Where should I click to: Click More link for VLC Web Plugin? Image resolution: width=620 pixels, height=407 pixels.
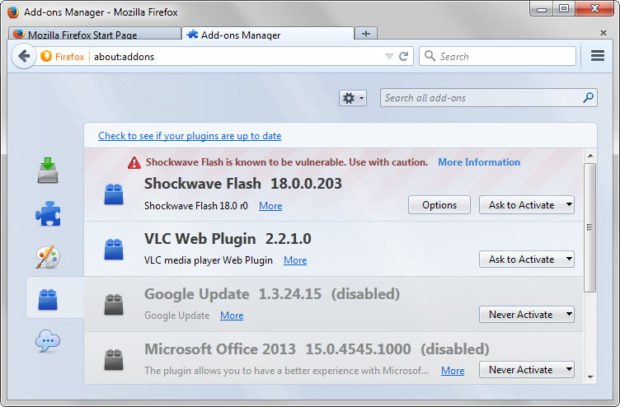pos(294,260)
